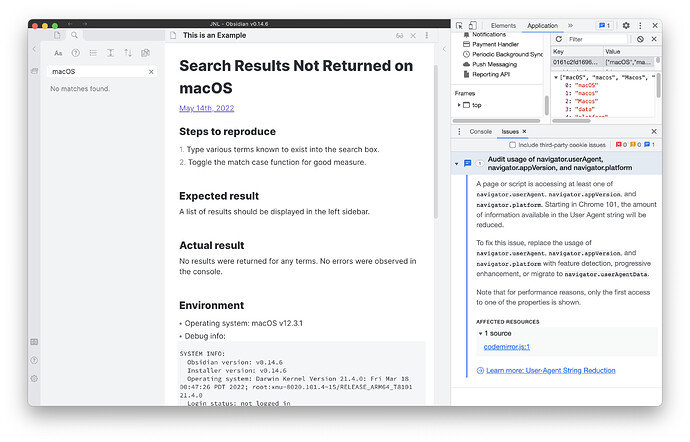This screenshot has width=690, height=442.
Task: Close the DevTools panel
Action: (x=655, y=26)
